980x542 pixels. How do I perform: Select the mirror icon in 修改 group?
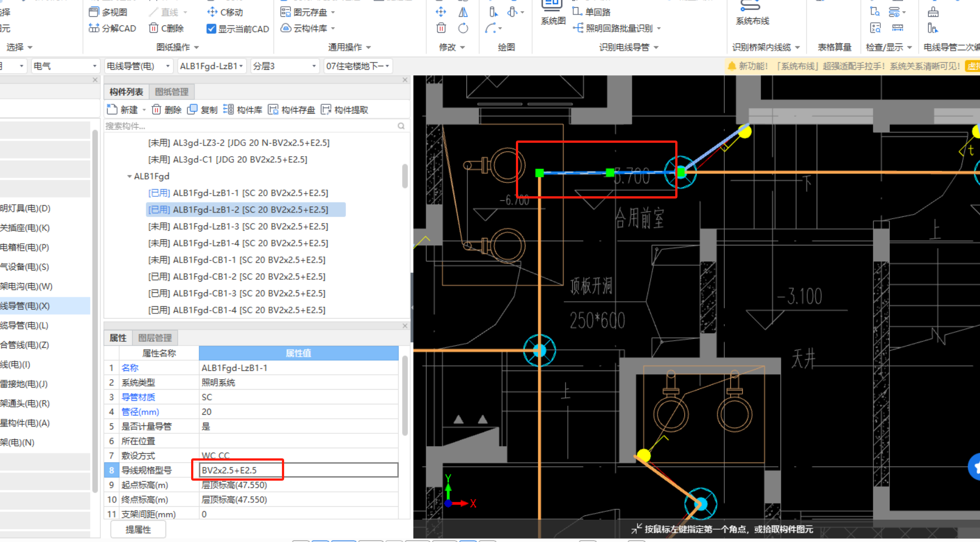pos(463,12)
